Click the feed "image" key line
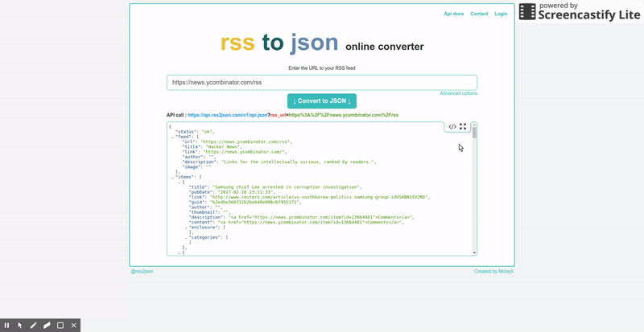 point(196,167)
